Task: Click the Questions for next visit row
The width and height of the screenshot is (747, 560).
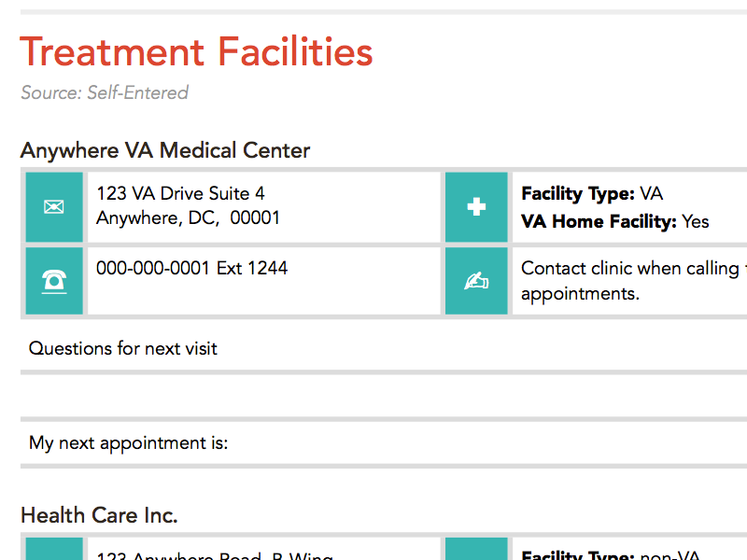Action: click(123, 348)
